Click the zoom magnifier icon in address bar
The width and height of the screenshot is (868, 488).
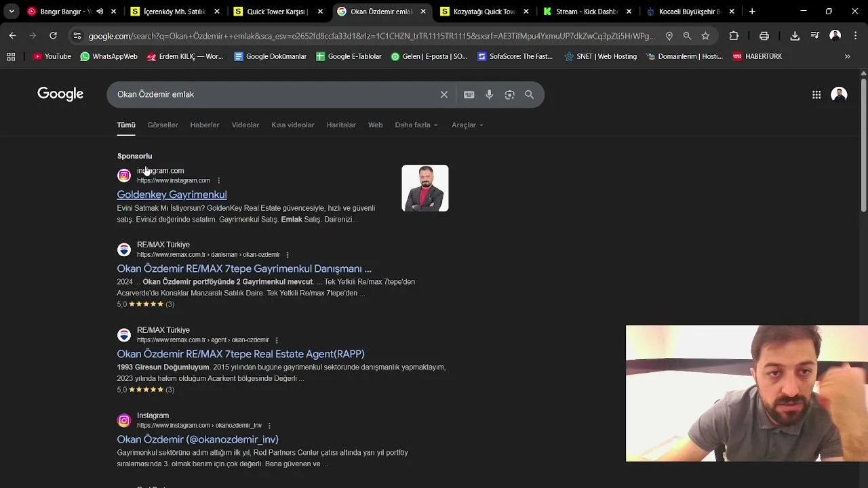coord(687,36)
